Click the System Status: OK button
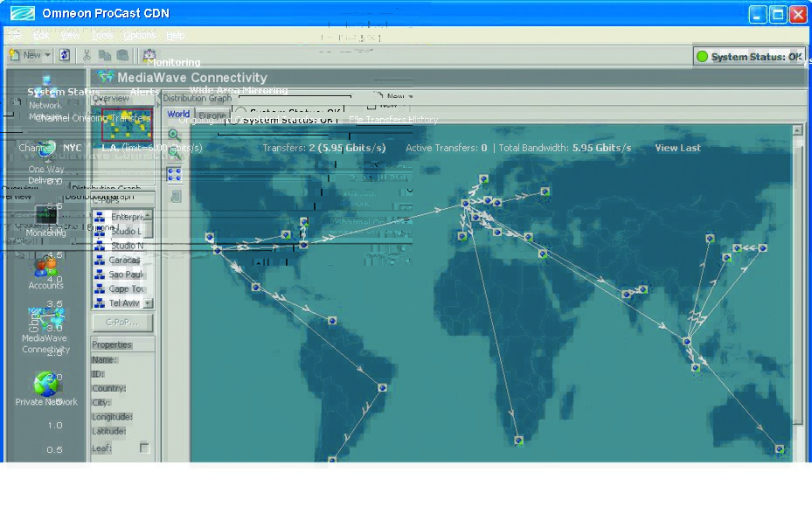 [x=749, y=57]
